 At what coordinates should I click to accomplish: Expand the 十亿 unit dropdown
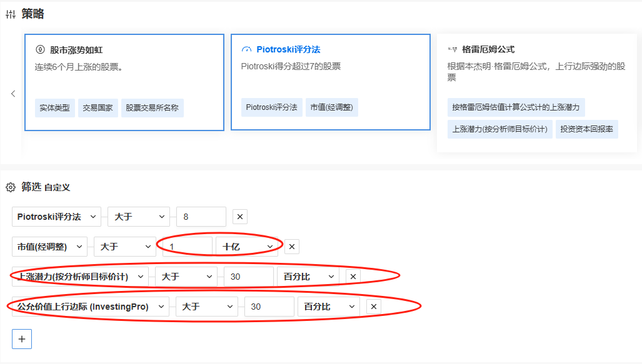click(248, 247)
